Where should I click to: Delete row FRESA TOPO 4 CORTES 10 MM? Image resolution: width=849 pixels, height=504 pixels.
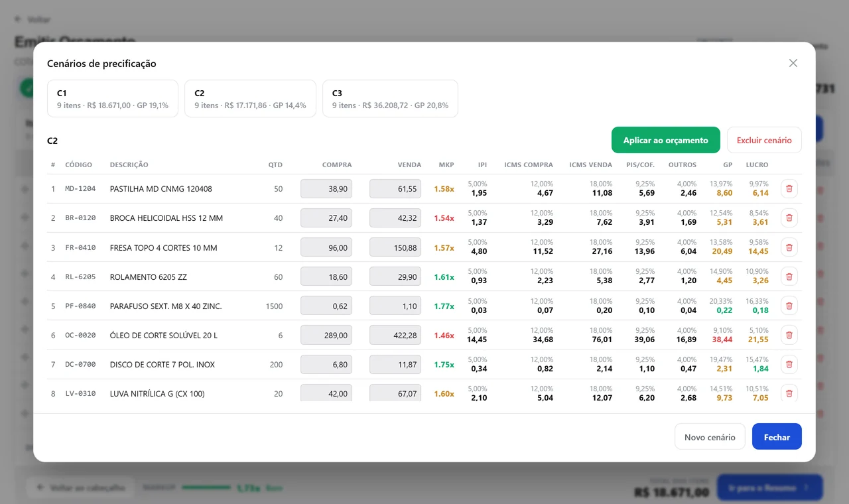coord(789,247)
